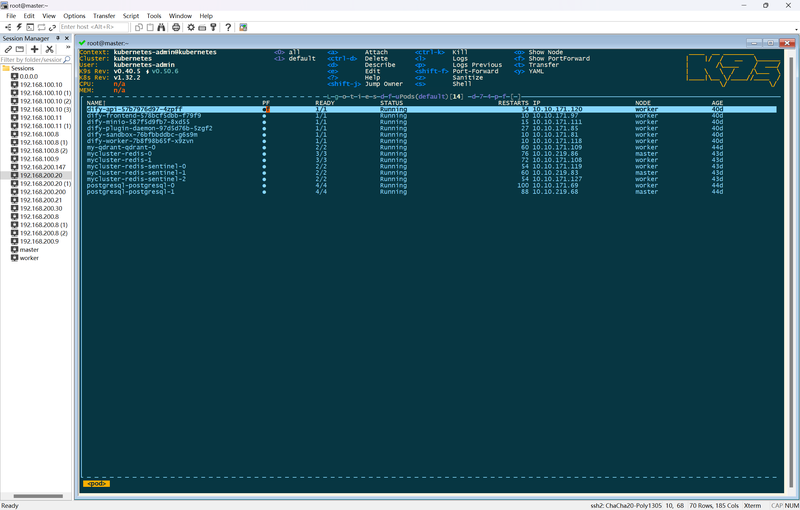This screenshot has height=510, width=800.
Task: Expand the Session Manager toolbar overflow chevron
Action: (x=68, y=48)
